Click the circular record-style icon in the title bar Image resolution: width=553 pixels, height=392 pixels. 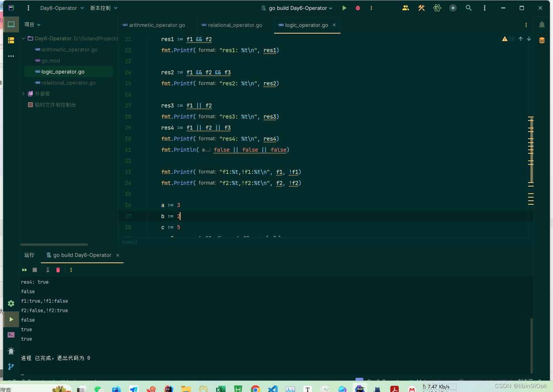tap(453, 8)
